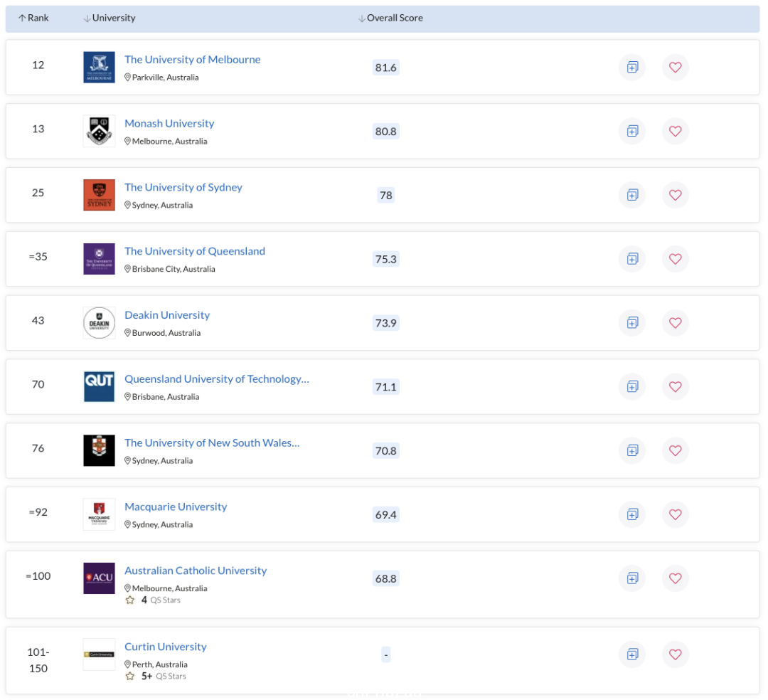Add Curtin University to compare
This screenshot has width=768, height=700.
632,654
